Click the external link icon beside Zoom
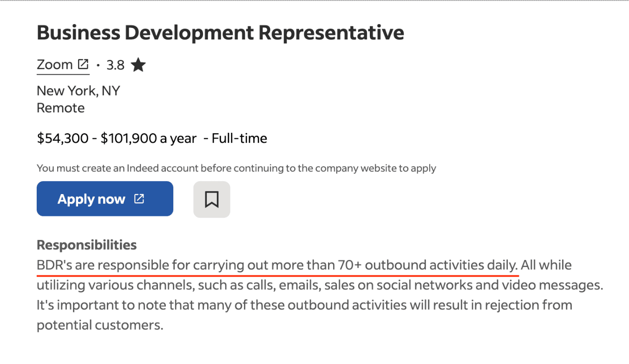This screenshot has width=629, height=364. 84,64
